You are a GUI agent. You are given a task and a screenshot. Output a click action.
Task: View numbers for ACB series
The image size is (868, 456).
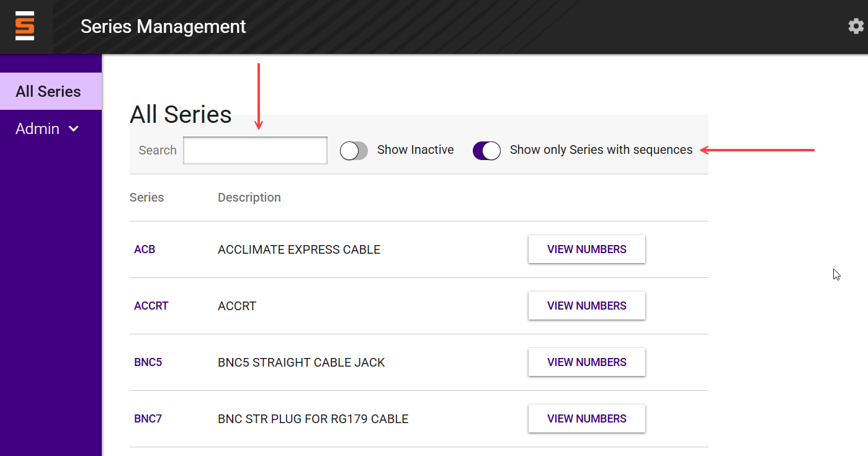(x=587, y=249)
